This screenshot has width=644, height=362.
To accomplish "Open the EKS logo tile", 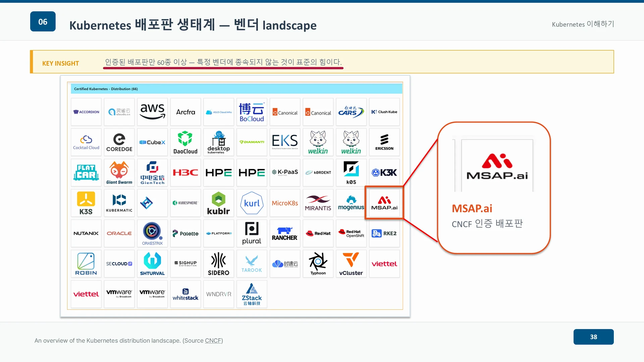I will [285, 142].
